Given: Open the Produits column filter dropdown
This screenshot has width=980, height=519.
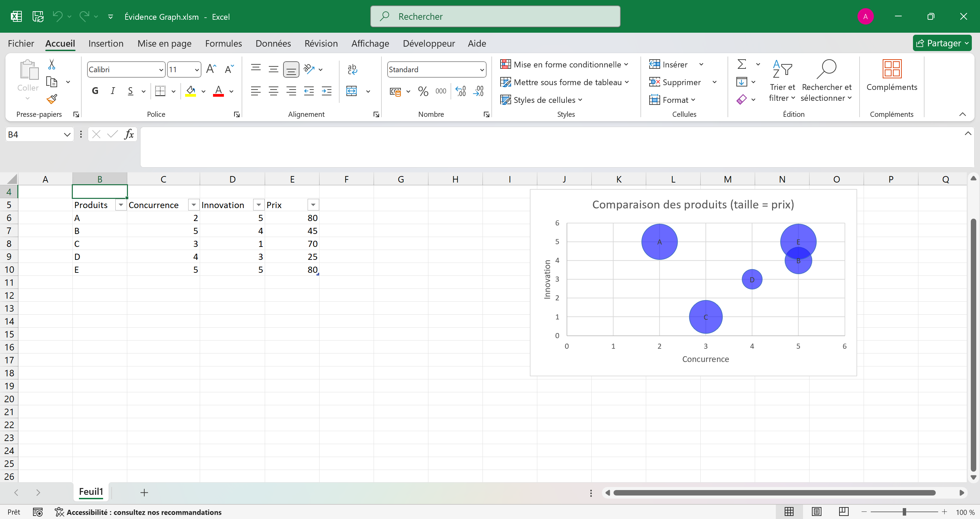Looking at the screenshot, I should click(x=120, y=205).
